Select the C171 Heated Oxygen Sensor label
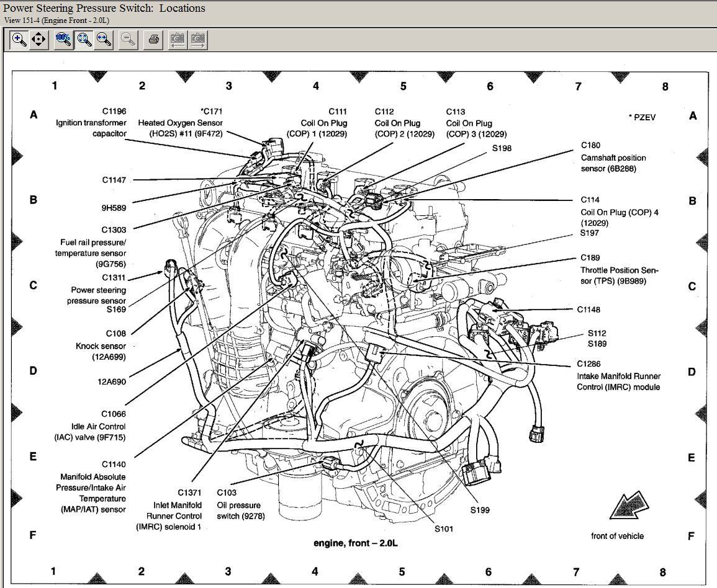Screen dimensions: 717x588 [x=180, y=123]
